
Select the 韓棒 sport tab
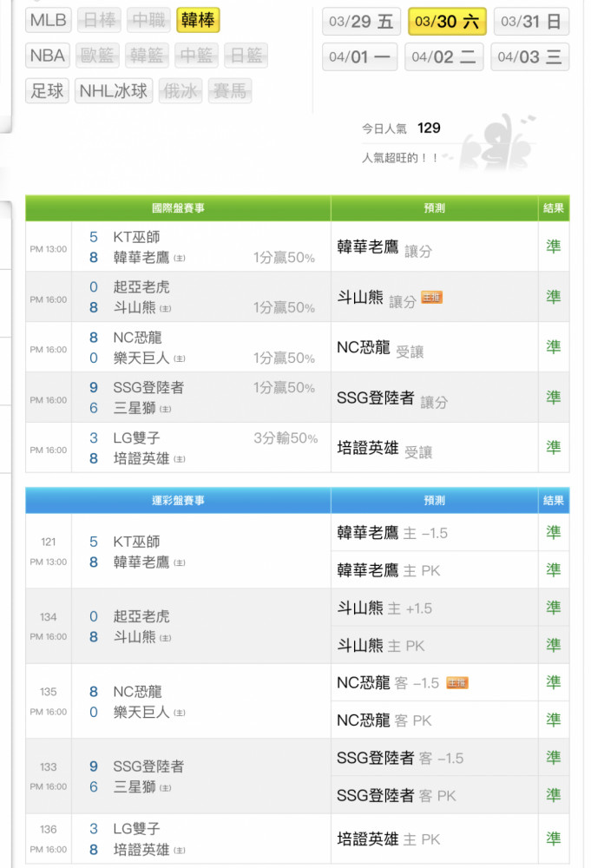point(198,21)
